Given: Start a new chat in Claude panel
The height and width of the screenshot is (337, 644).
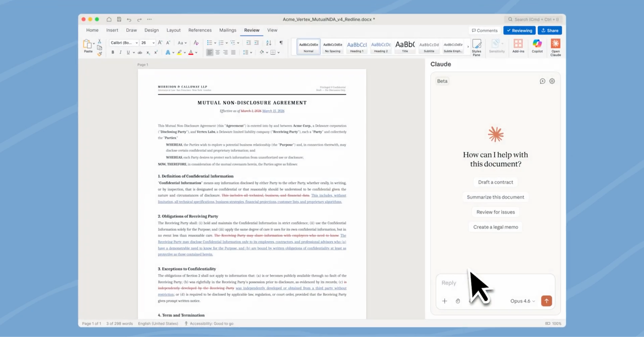Looking at the screenshot, I should 542,81.
